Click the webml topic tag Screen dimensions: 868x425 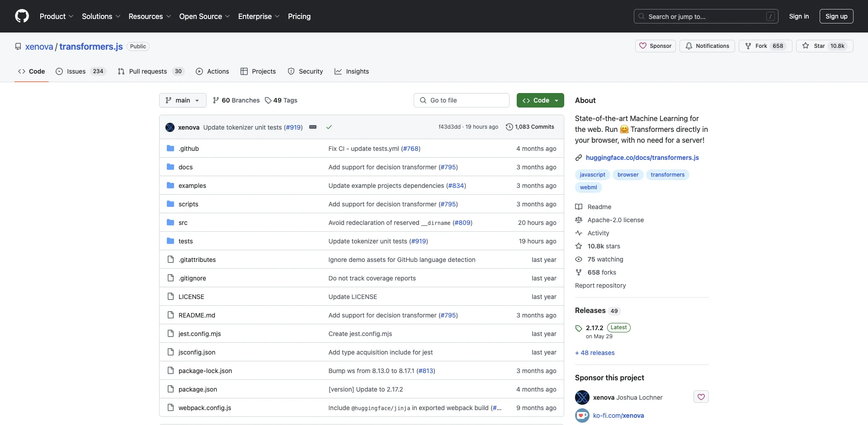click(x=588, y=187)
